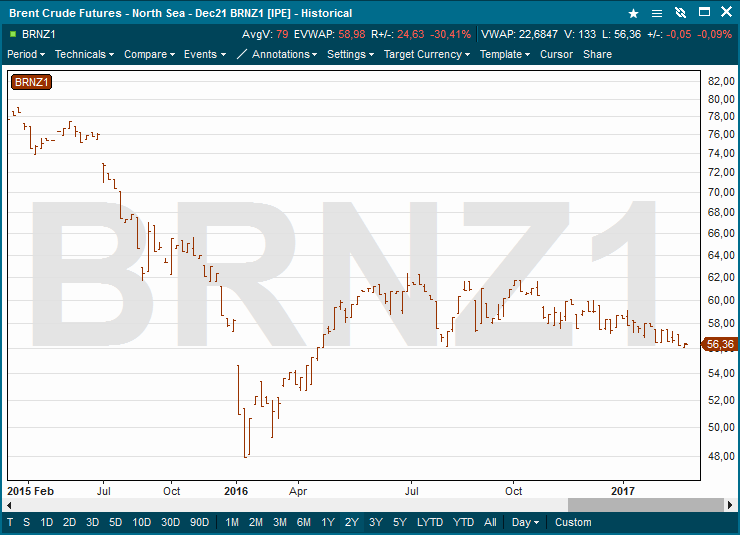Screen dimensions: 740x535
Task: Click the -0,09% change percentage
Action: (x=714, y=34)
